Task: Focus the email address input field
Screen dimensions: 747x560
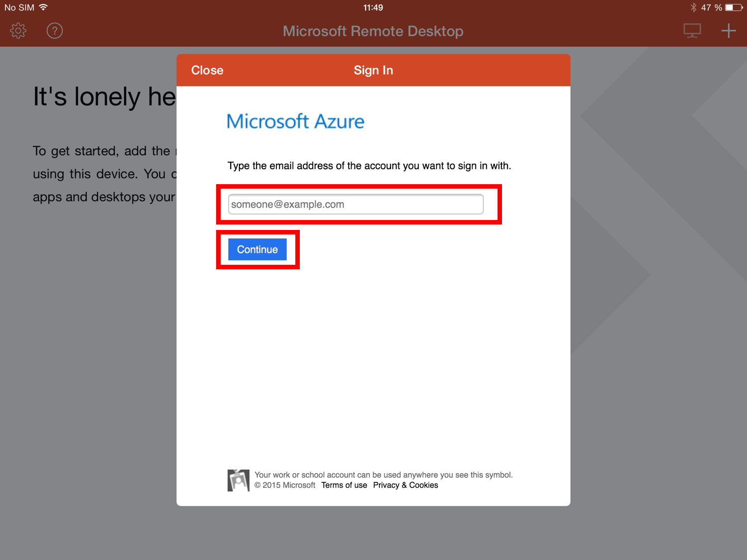Action: click(x=356, y=205)
